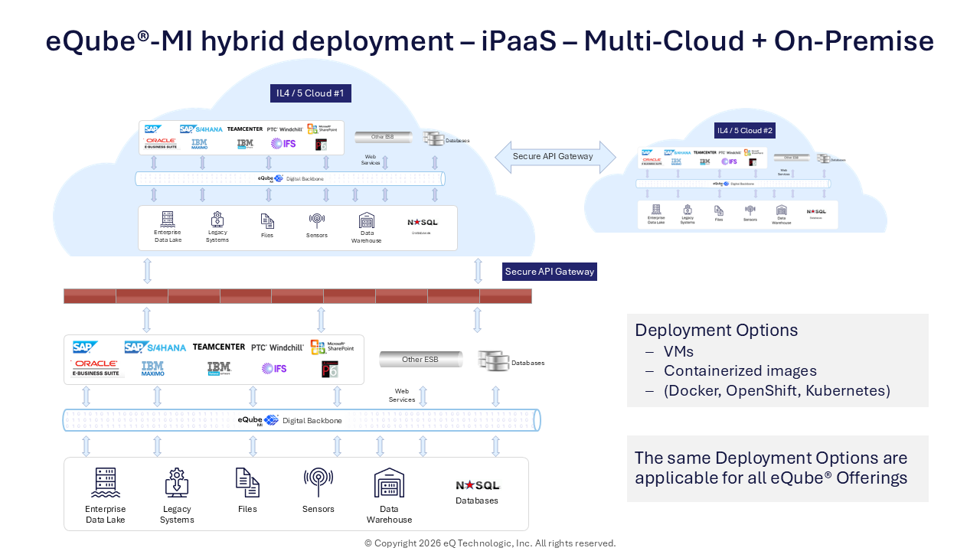Click the on-premise SAP S/4HANA logo

coord(155,347)
